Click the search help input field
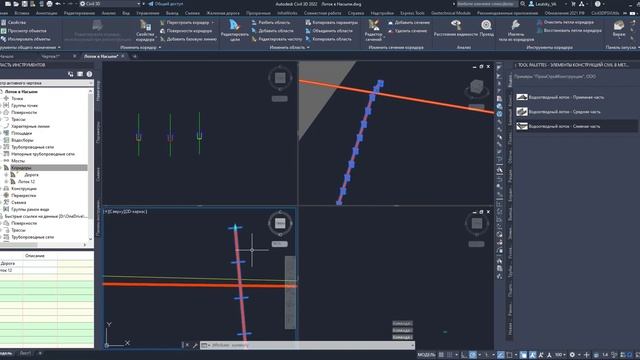The image size is (640, 360). tap(487, 4)
